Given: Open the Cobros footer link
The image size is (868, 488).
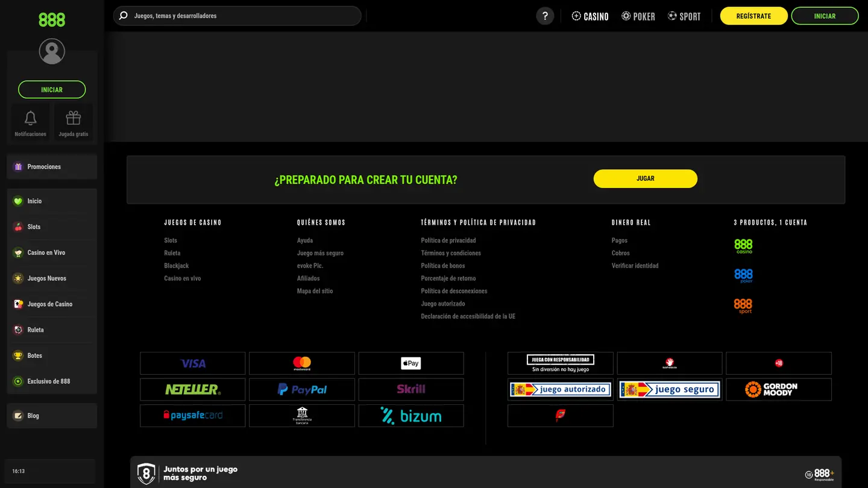Looking at the screenshot, I should [x=621, y=253].
